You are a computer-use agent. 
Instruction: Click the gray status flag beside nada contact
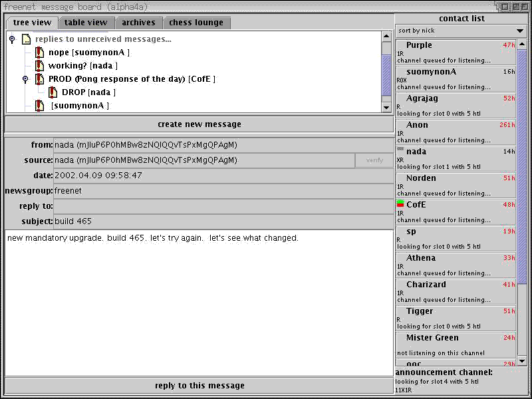click(400, 150)
